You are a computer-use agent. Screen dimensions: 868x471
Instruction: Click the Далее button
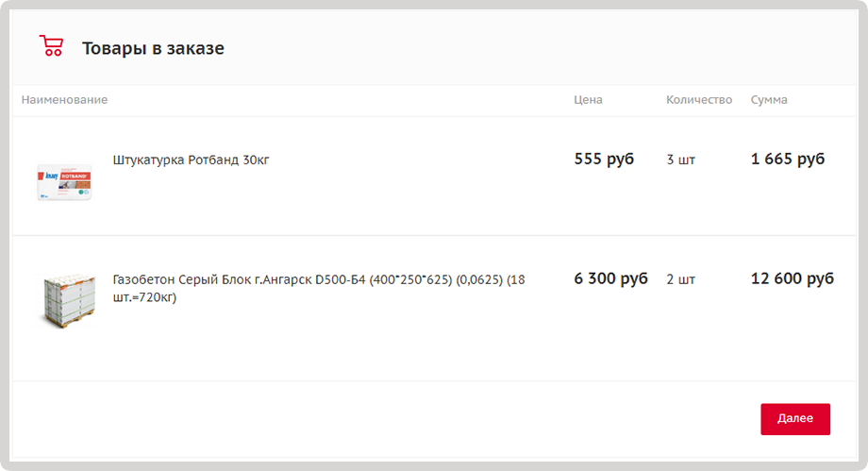coord(795,419)
